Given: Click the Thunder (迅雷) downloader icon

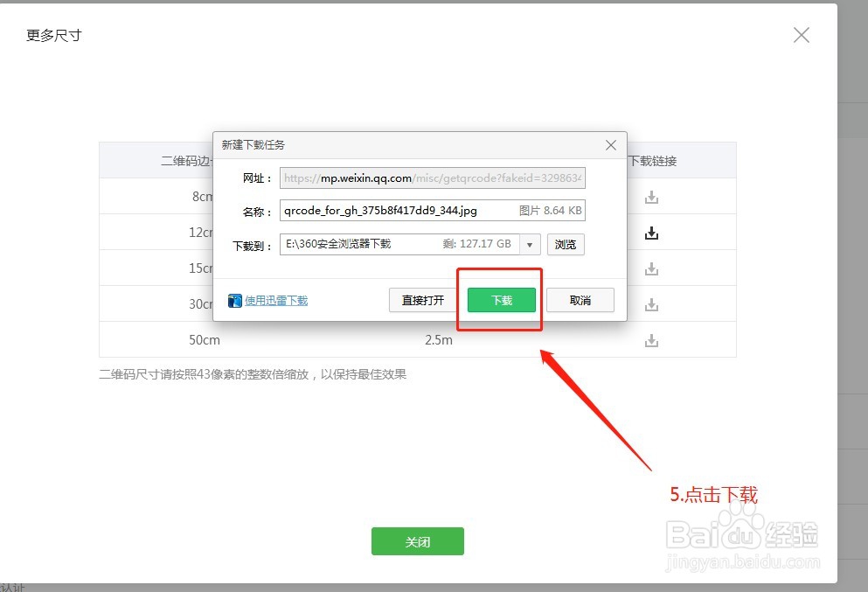Looking at the screenshot, I should [234, 300].
